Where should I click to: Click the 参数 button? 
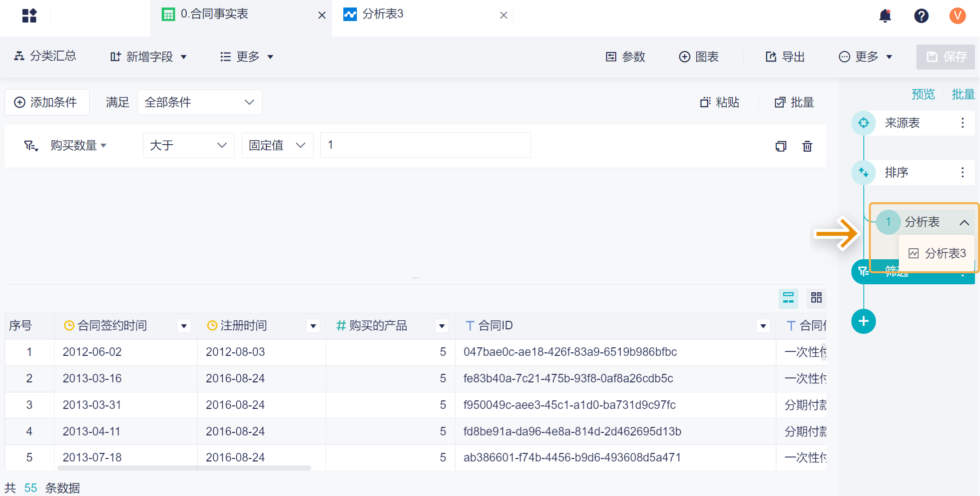click(x=625, y=57)
